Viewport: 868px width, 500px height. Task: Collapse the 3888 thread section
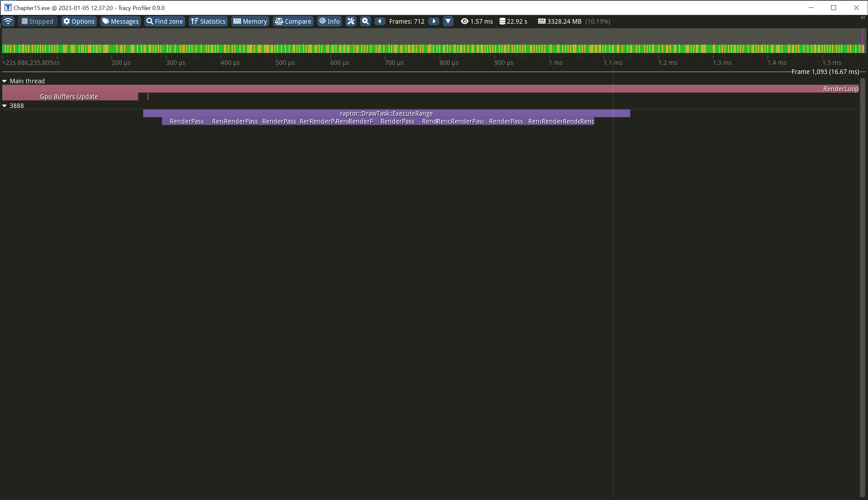click(5, 105)
